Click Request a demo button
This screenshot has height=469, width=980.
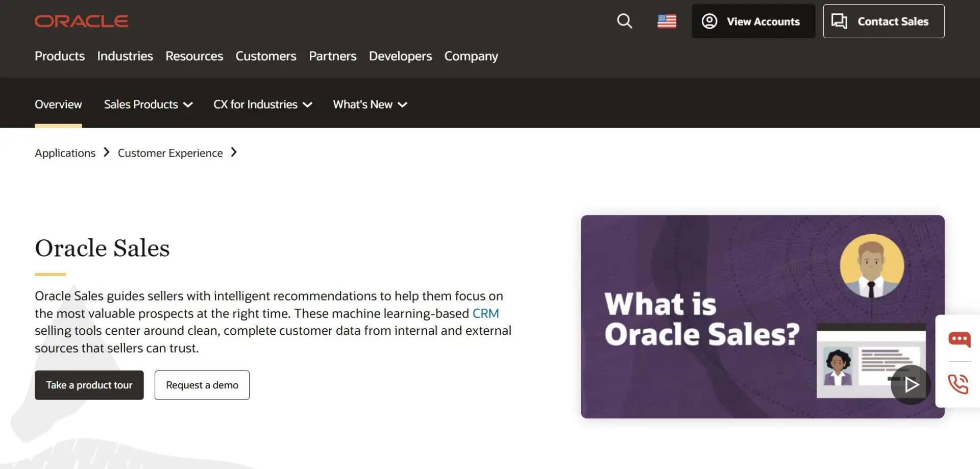click(202, 385)
